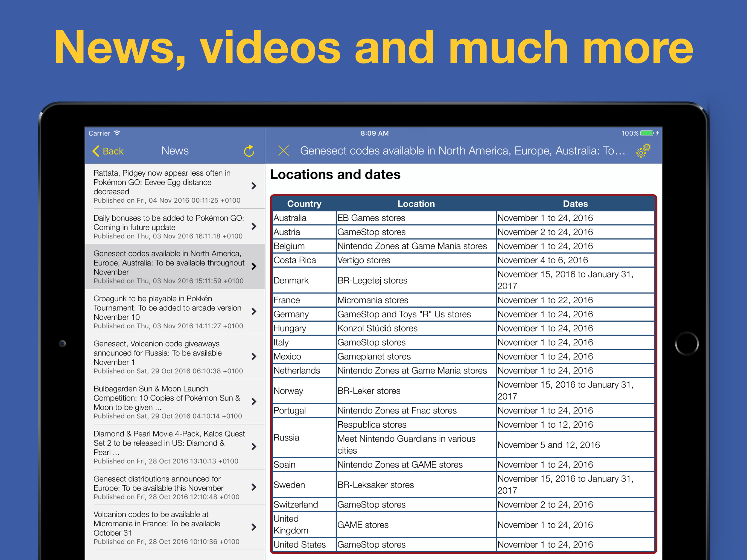Open Genesect, Volcanion code giveaways Russia article

(175, 357)
